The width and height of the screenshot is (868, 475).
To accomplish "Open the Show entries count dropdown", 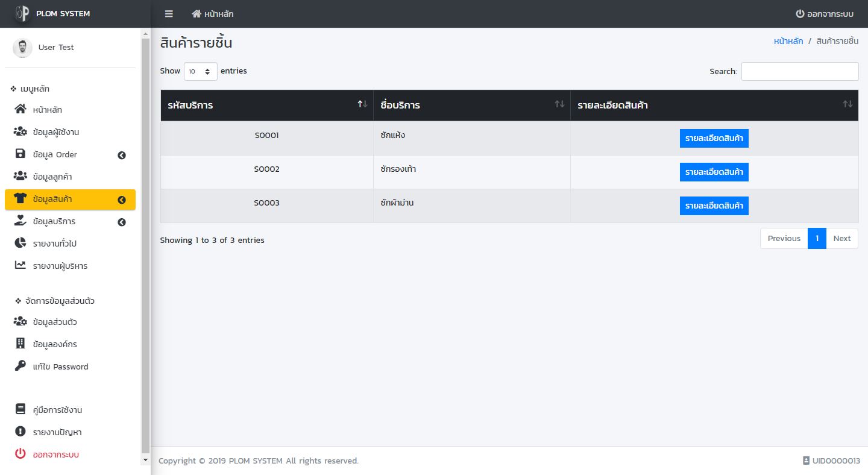I will (x=200, y=71).
